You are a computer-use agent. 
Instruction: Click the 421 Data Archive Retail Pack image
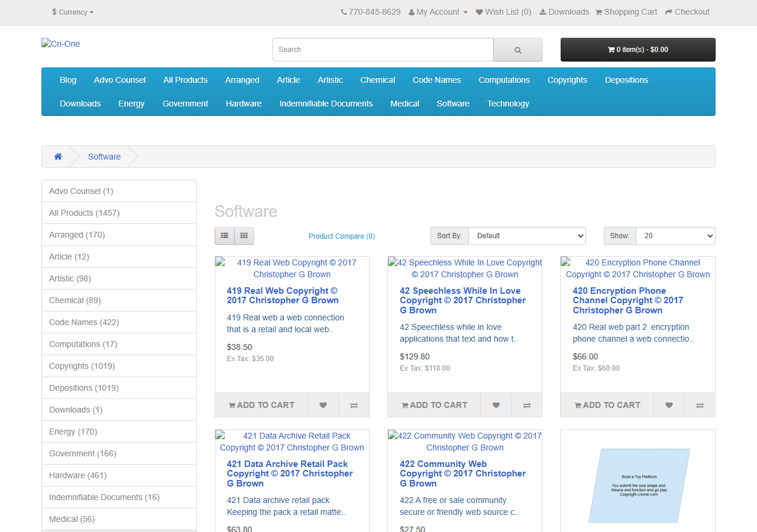click(292, 442)
